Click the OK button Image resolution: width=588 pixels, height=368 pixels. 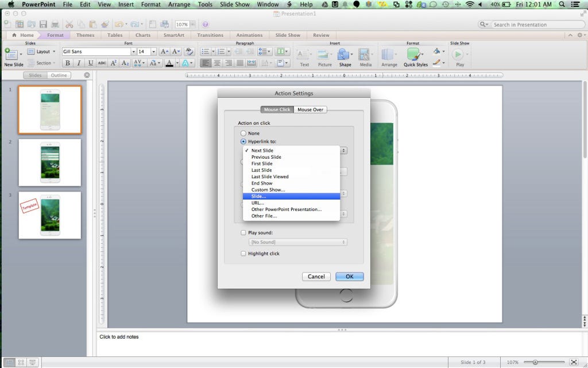350,277
